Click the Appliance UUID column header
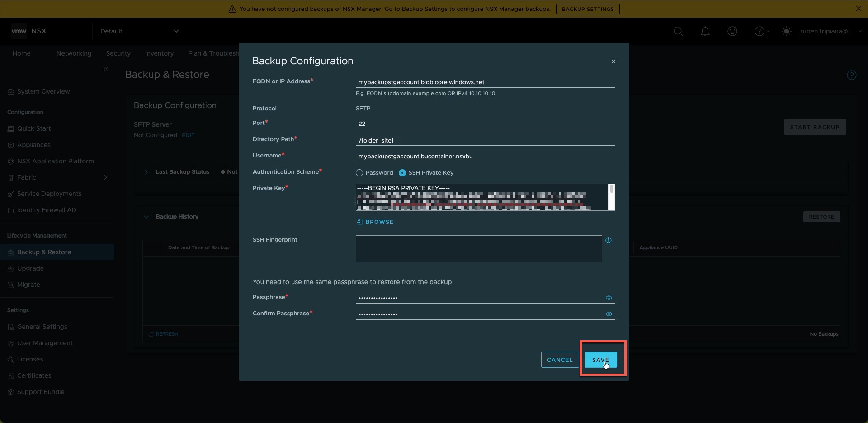Screen dimensions: 868x423 tap(658, 248)
